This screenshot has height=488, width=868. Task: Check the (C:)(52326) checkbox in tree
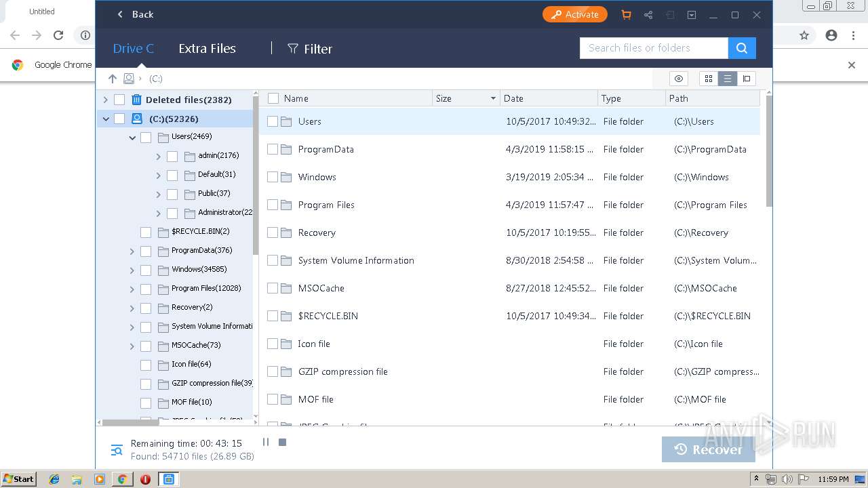pos(119,119)
